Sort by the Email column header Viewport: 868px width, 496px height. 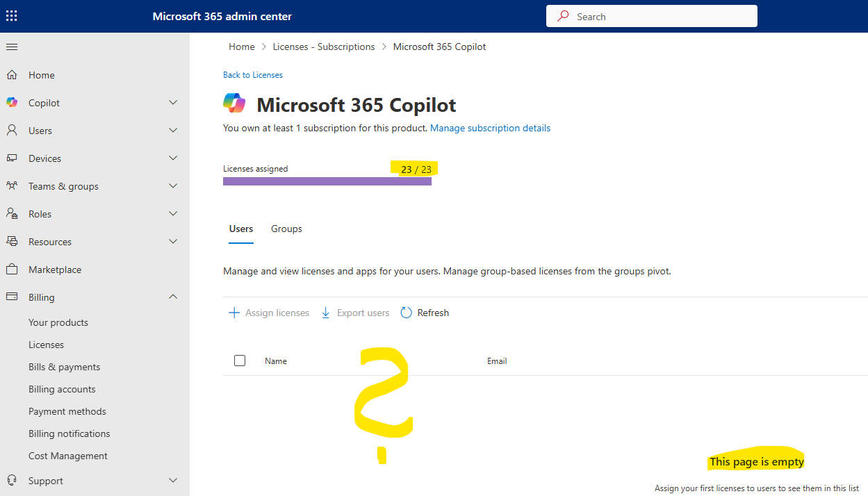coord(497,361)
